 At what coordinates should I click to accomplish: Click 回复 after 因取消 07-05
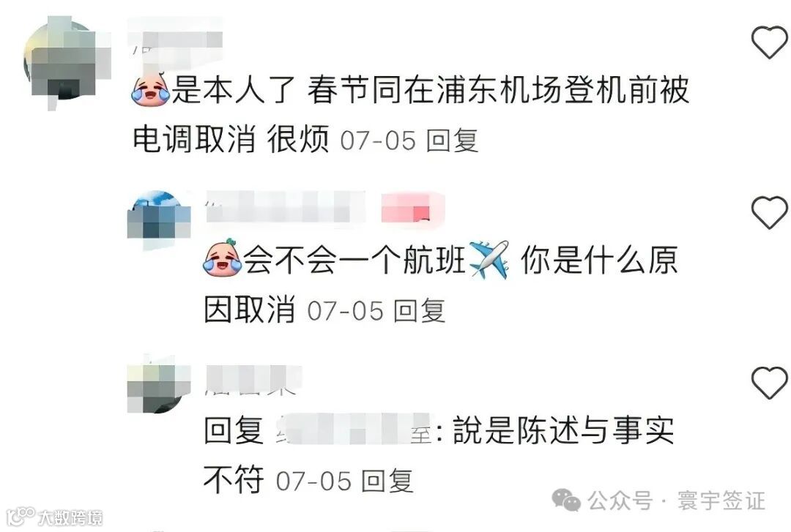(419, 310)
